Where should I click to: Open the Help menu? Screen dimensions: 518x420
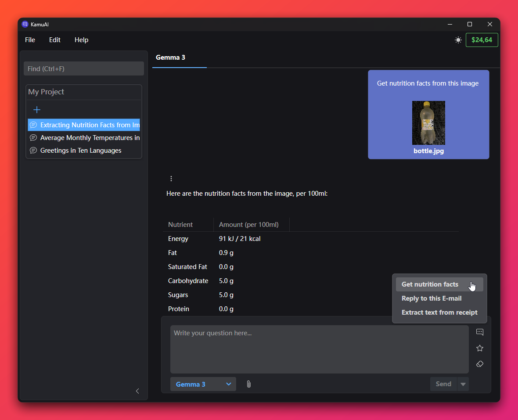(81, 40)
